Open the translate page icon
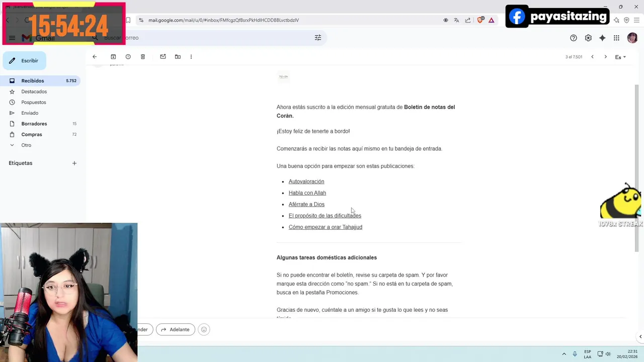 [456, 20]
